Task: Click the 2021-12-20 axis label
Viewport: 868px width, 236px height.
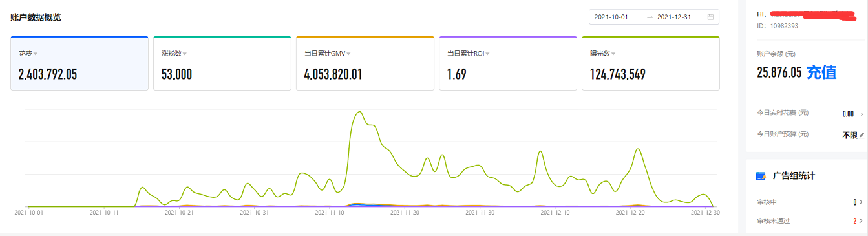Action: click(631, 212)
